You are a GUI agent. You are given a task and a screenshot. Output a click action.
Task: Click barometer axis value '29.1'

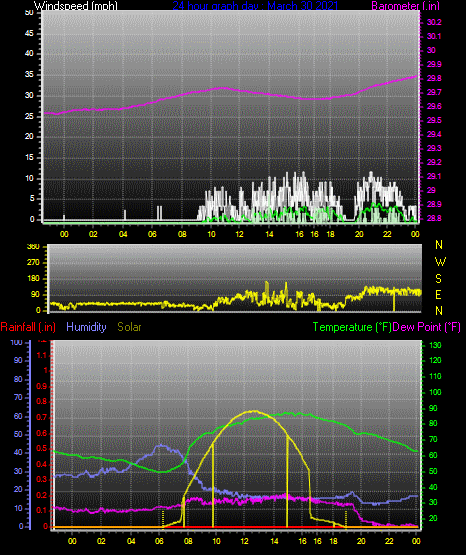434,176
